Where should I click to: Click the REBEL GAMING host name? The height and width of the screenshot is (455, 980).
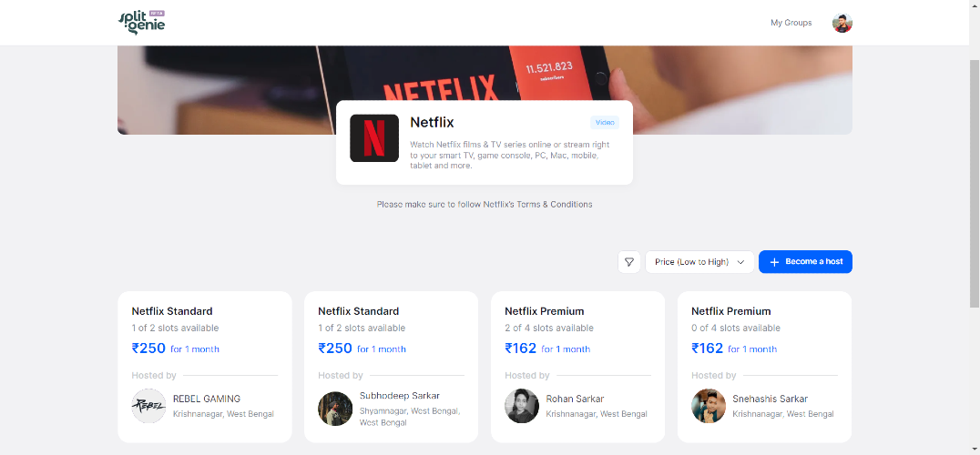click(207, 399)
